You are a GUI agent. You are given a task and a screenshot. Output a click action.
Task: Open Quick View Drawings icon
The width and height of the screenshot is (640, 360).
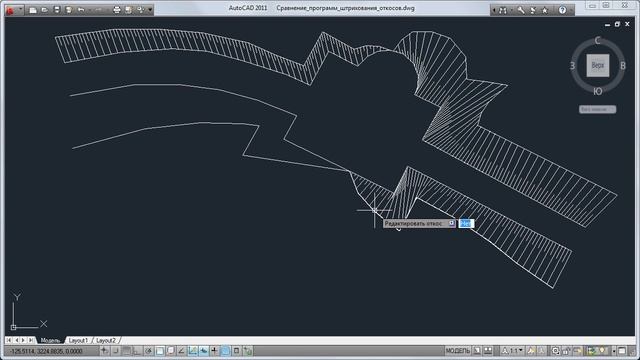point(488,351)
